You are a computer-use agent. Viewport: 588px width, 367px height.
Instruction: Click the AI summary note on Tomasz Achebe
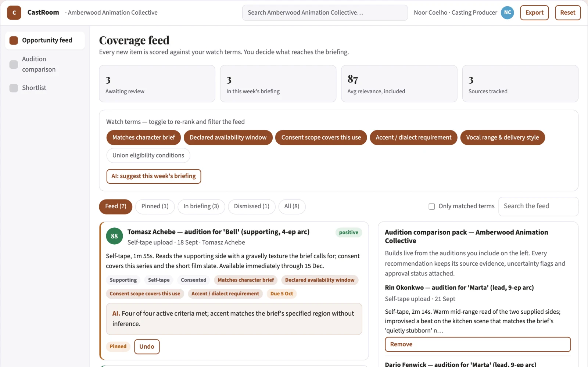(x=234, y=319)
